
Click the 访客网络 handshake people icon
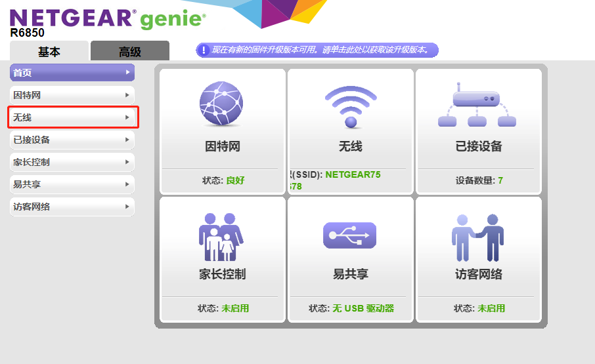pyautogui.click(x=477, y=237)
